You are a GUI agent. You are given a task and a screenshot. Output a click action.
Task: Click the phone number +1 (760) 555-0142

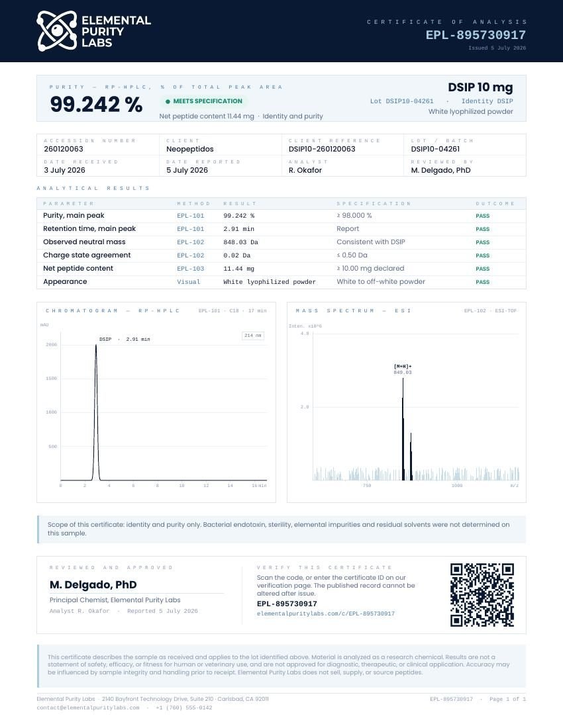click(184, 707)
